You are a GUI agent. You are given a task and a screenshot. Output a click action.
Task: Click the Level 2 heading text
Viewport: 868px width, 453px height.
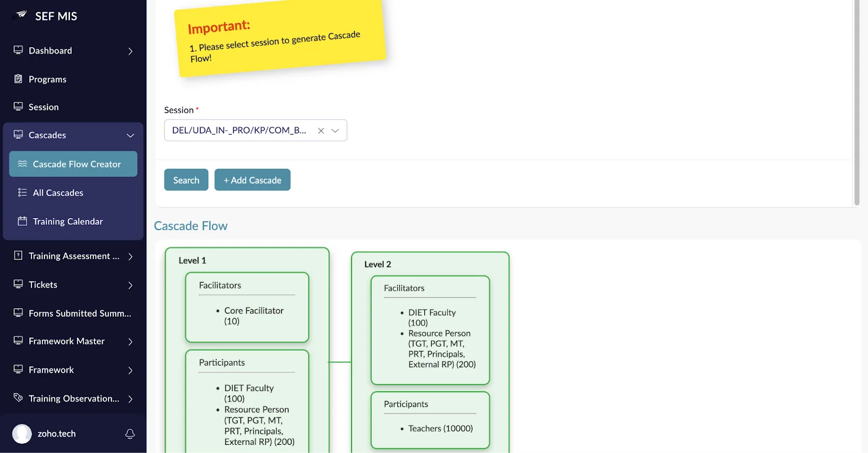378,264
